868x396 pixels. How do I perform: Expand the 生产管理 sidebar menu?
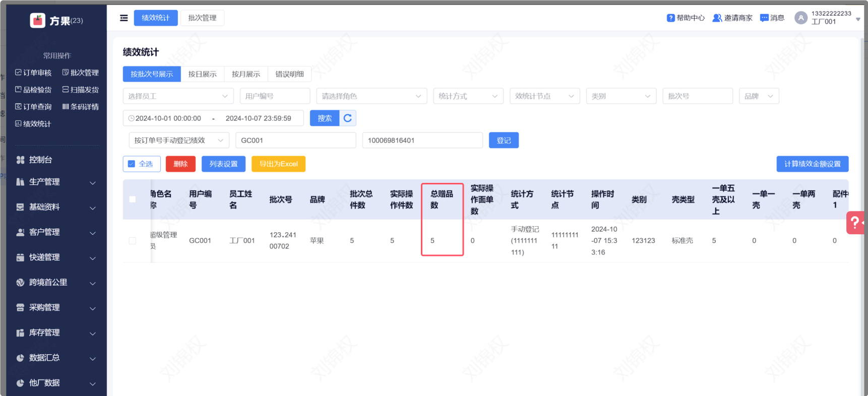pyautogui.click(x=55, y=182)
